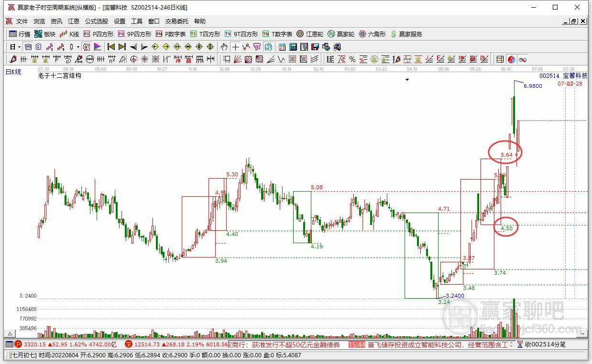Open the 交易委托 menu

[177, 21]
